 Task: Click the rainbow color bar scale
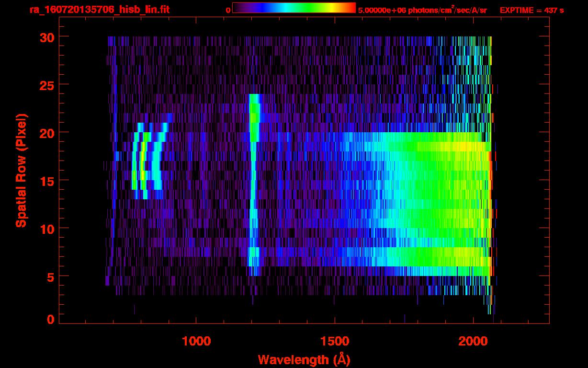[x=294, y=8]
